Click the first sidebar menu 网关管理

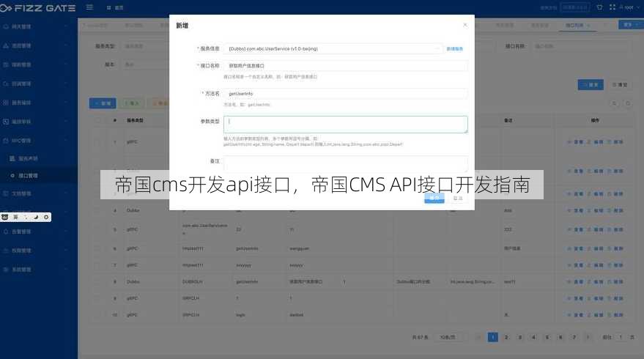pyautogui.click(x=21, y=26)
